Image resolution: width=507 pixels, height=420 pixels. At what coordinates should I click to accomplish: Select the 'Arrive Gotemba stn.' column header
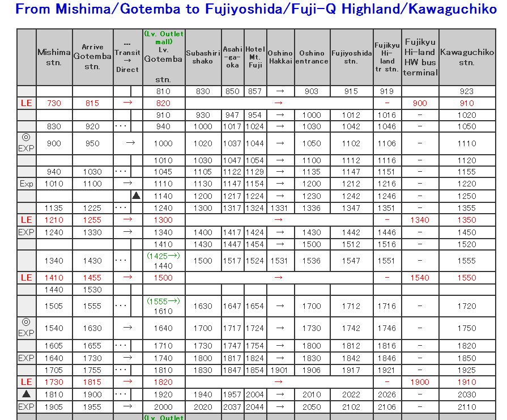pos(92,57)
